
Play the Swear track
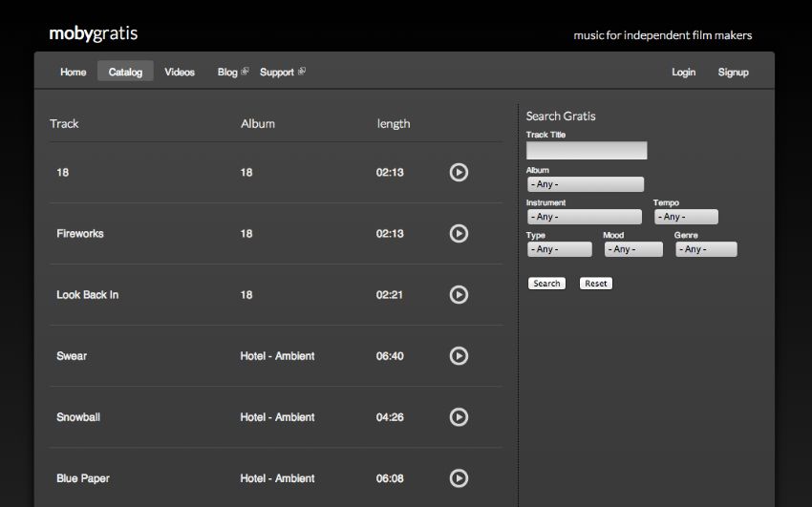coord(459,356)
